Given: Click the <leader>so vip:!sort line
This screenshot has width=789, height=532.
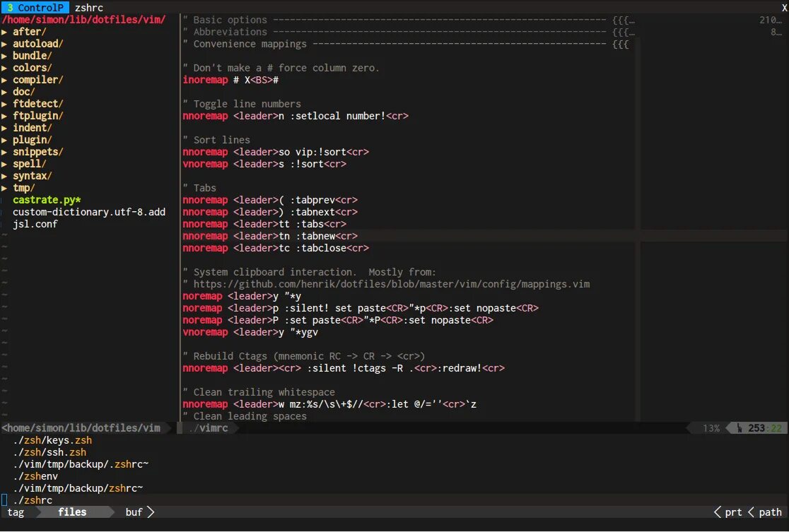Looking at the screenshot, I should tap(276, 152).
